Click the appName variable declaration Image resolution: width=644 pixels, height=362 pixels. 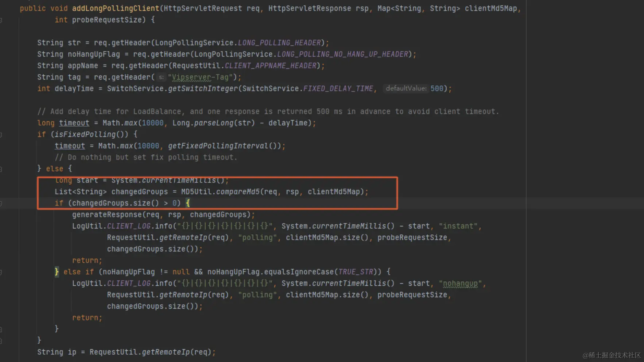click(83, 66)
